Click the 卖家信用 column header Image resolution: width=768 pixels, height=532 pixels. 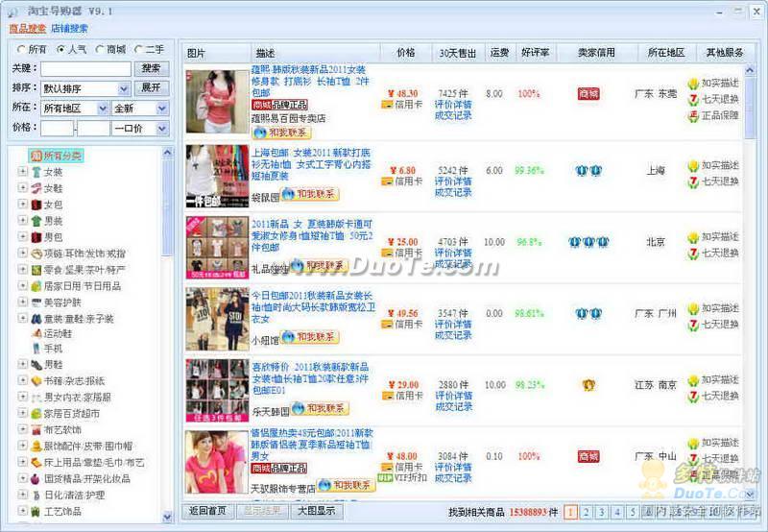pyautogui.click(x=597, y=53)
